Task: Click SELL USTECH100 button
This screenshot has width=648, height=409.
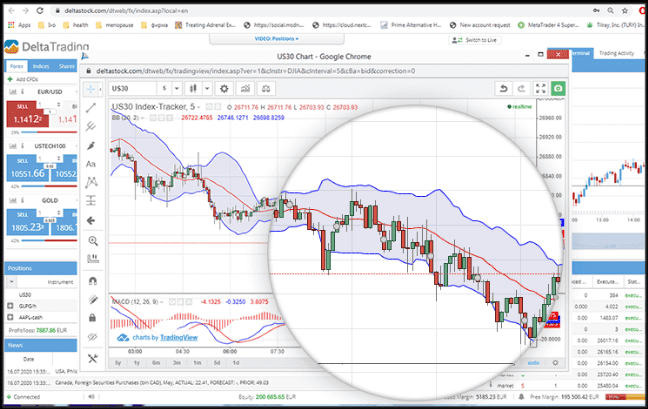Action: (x=28, y=169)
